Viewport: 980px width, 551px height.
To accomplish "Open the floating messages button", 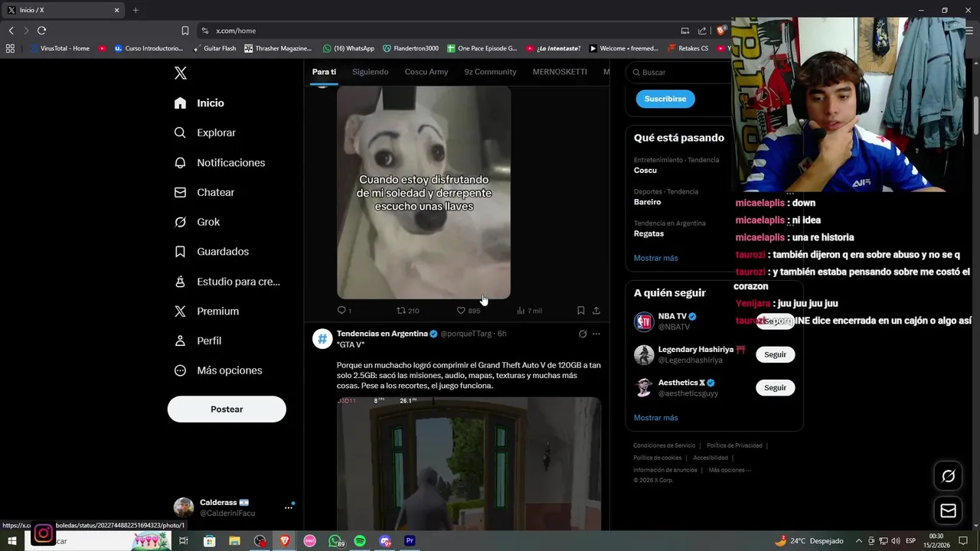I will click(x=948, y=510).
